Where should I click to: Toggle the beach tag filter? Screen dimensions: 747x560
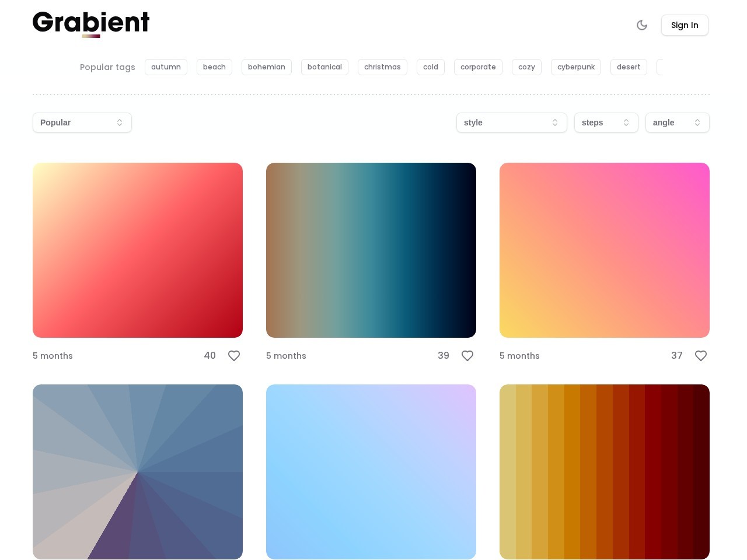(214, 67)
